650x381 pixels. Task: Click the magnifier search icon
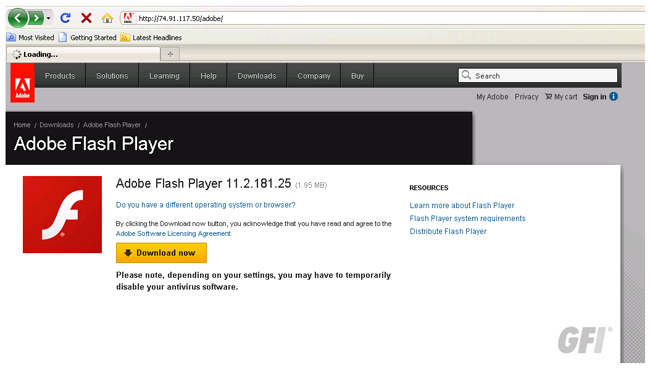pos(466,75)
